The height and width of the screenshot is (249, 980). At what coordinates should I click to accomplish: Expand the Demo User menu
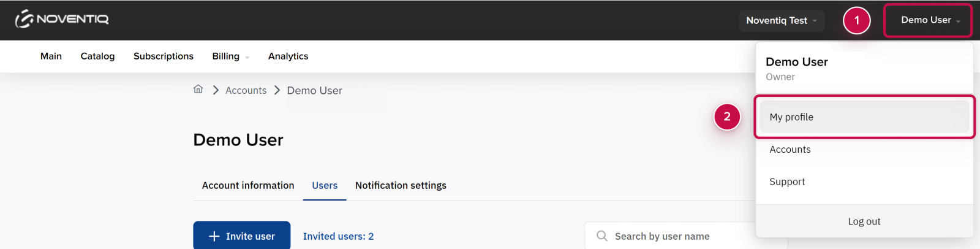tap(928, 20)
